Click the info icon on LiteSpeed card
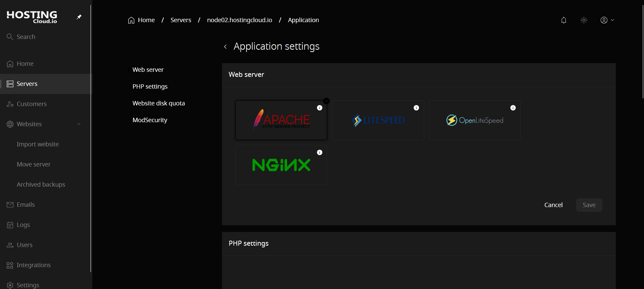The image size is (644, 289). click(416, 108)
